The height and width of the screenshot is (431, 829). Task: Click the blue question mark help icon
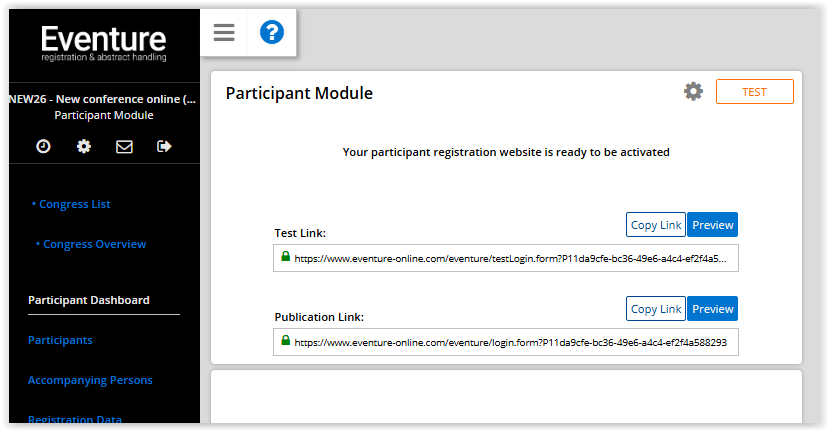272,33
